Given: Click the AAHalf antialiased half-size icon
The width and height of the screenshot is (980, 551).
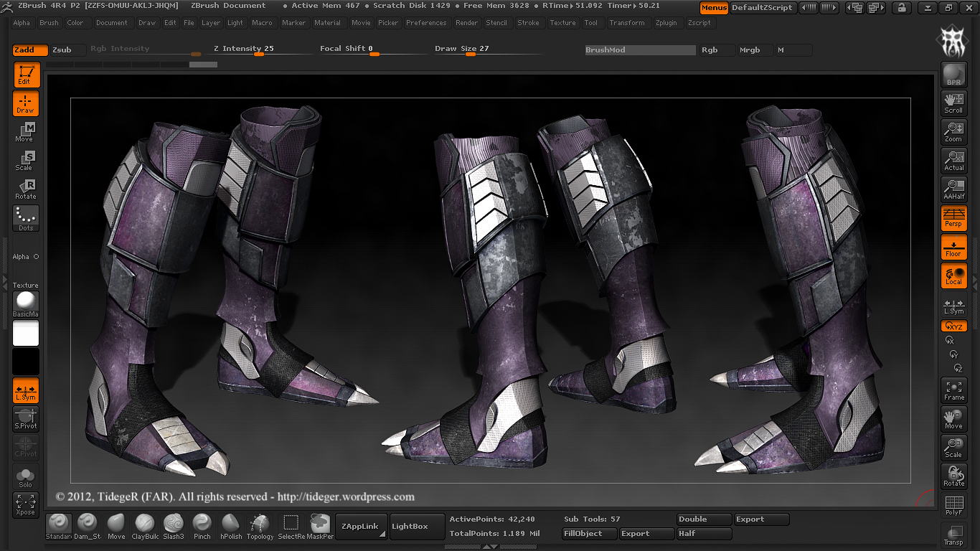Looking at the screenshot, I should coord(953,189).
